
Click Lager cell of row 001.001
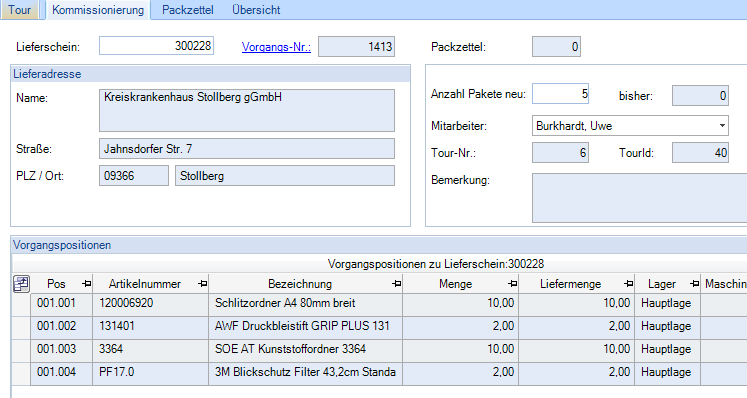click(x=667, y=305)
